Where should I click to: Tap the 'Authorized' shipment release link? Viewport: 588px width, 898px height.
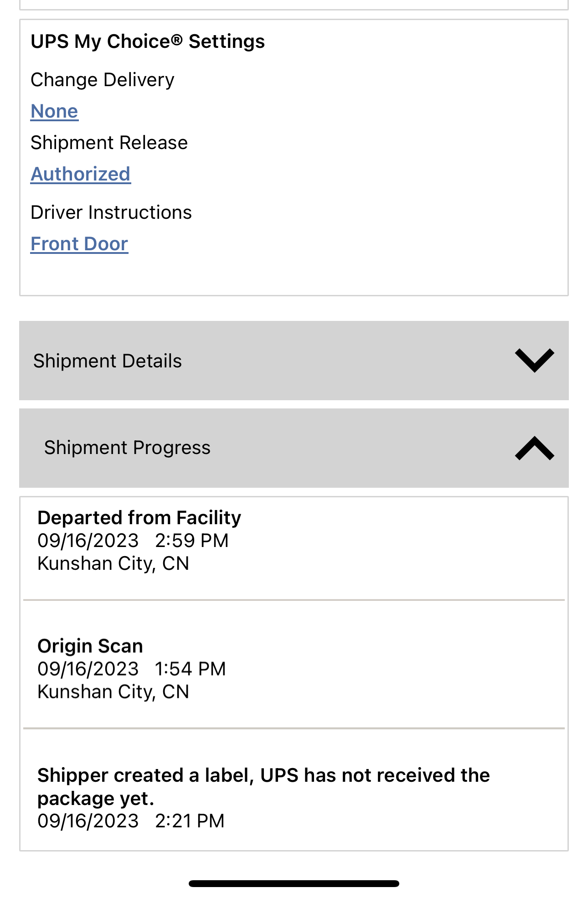tap(81, 174)
